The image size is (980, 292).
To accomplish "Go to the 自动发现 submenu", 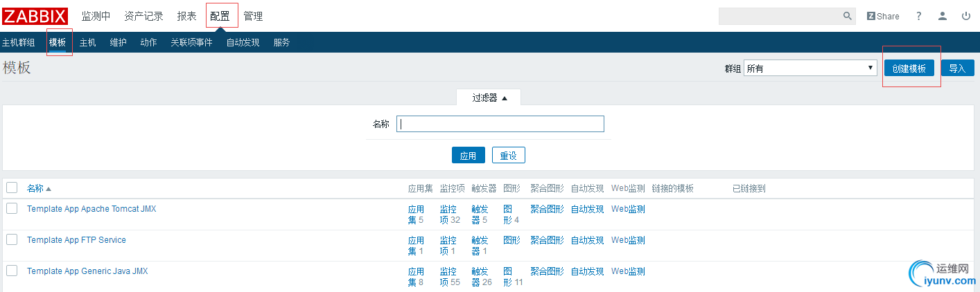I will tap(243, 42).
